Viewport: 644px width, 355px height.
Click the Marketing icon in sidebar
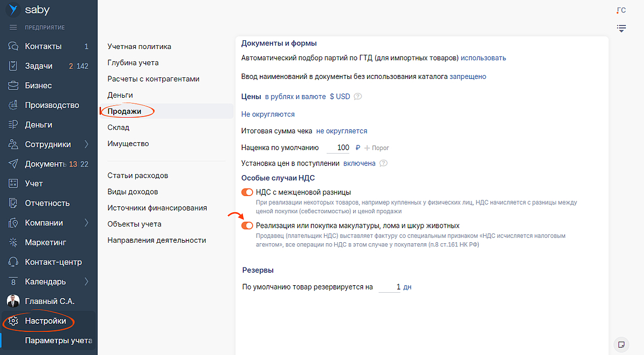coord(14,242)
